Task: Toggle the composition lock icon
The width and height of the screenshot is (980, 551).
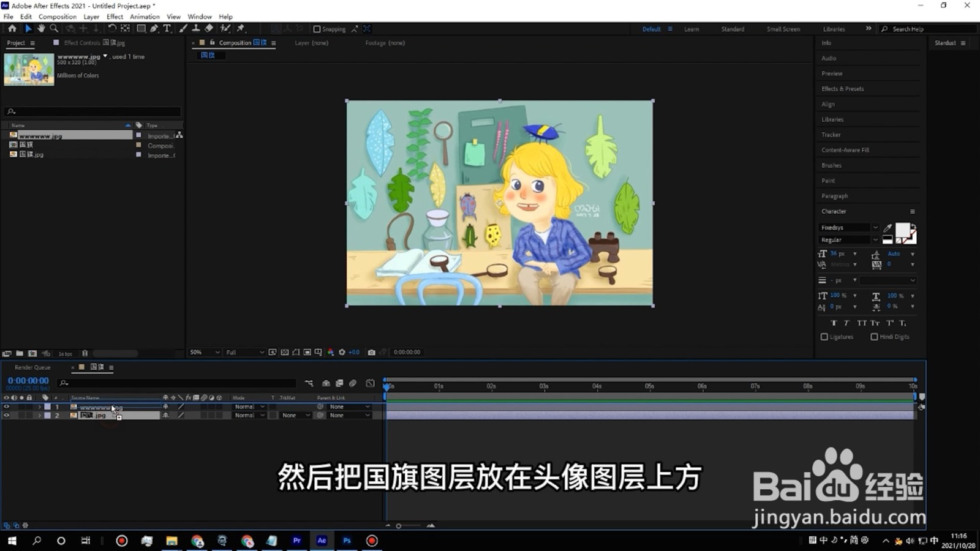Action: (x=213, y=42)
